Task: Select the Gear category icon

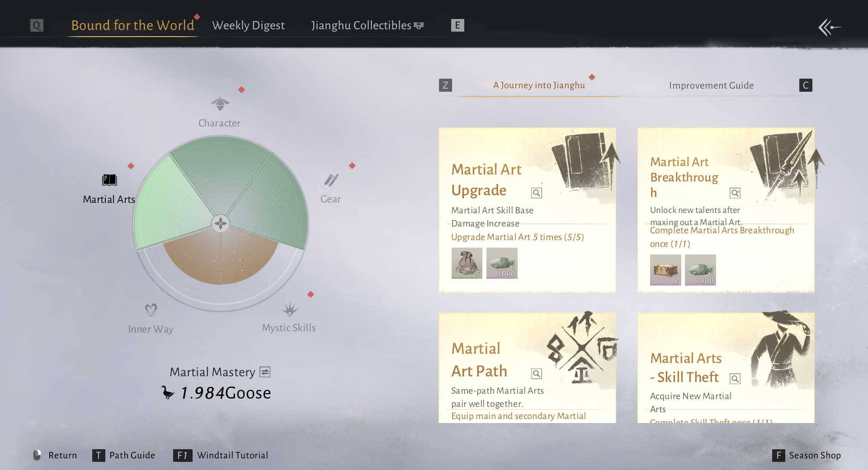Action: [331, 179]
